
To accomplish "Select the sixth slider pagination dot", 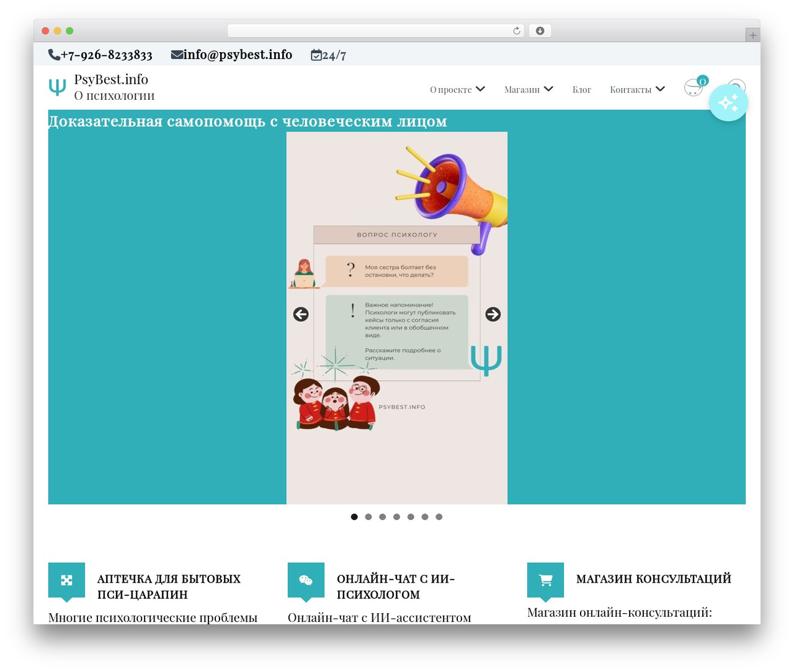I will pyautogui.click(x=425, y=517).
